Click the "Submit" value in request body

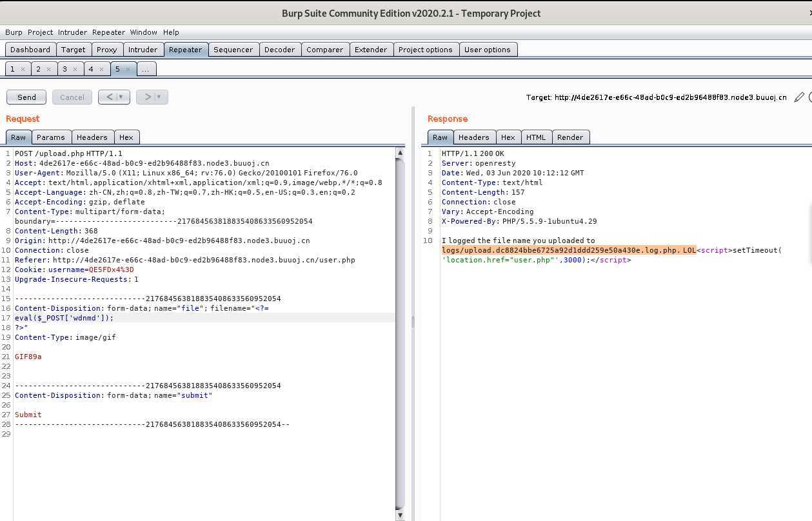coord(28,415)
